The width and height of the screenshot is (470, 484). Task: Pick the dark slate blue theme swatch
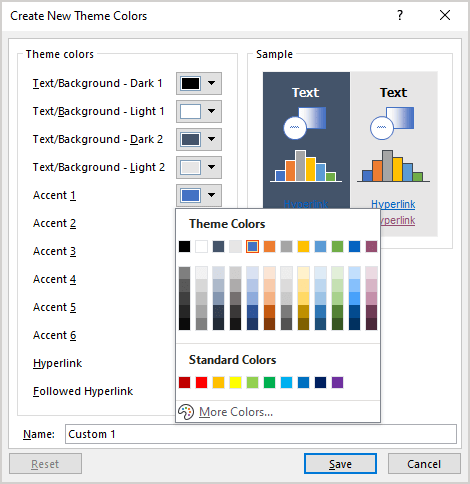218,247
